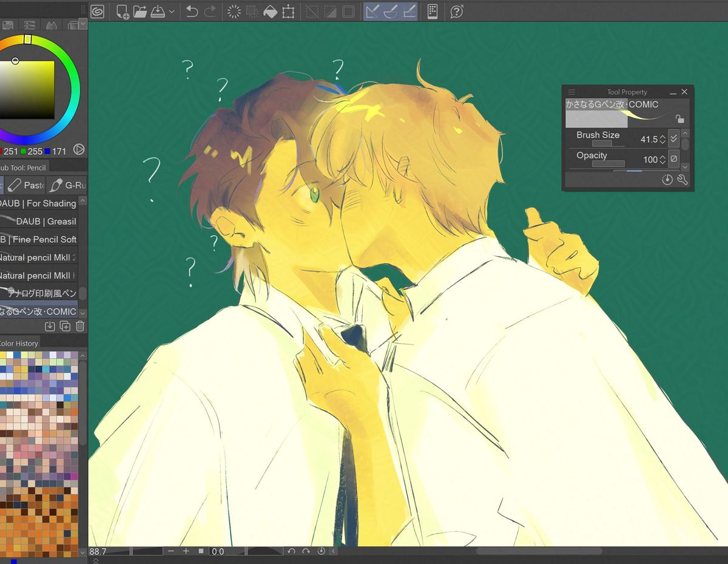Switch to the color set tab icon
728x564 pixels.
tap(8, 25)
